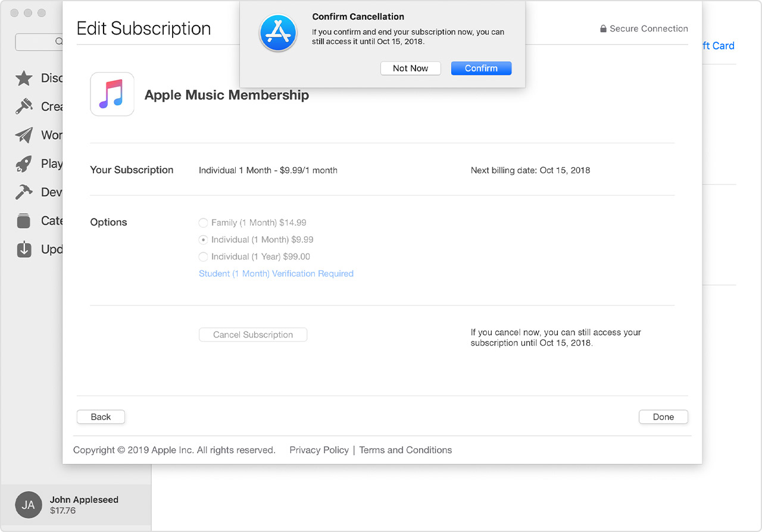Open Discover star icon in sidebar
Image resolution: width=762 pixels, height=532 pixels.
tap(24, 78)
